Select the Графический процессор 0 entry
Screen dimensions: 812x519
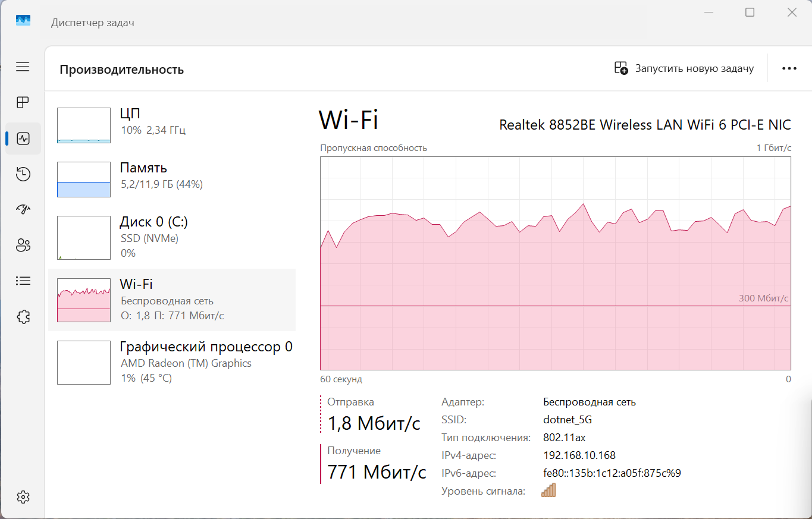(172, 362)
